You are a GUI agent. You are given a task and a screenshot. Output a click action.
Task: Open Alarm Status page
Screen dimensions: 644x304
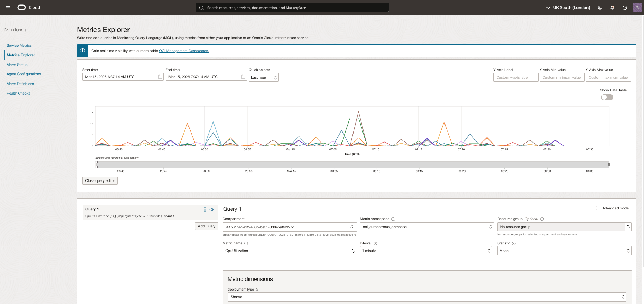(x=17, y=65)
